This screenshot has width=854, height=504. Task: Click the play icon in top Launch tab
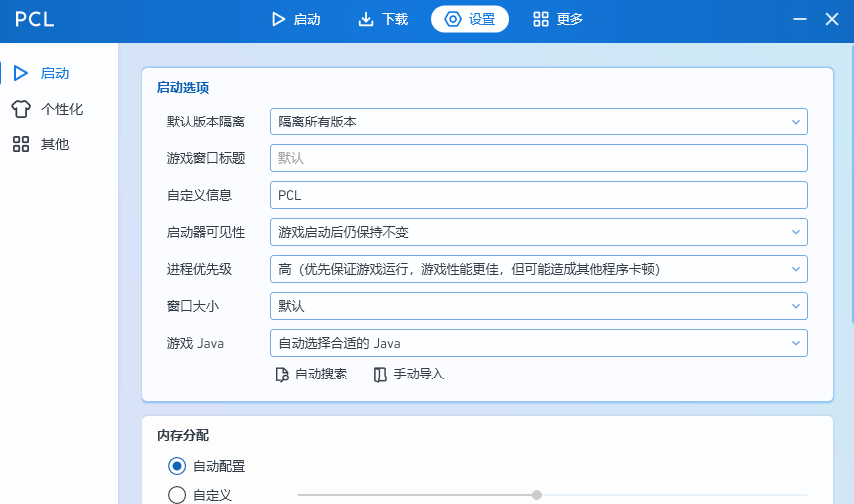tap(278, 19)
